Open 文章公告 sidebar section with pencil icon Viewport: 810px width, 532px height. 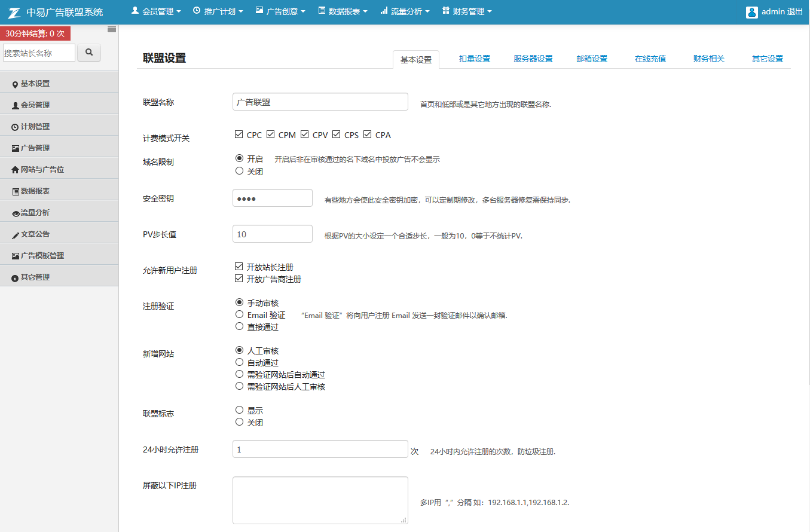[x=35, y=234]
